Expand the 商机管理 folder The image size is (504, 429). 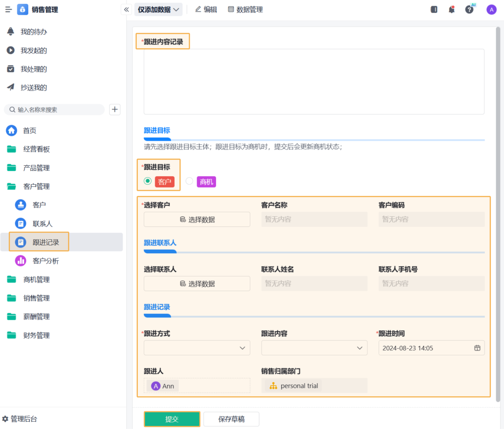point(37,280)
